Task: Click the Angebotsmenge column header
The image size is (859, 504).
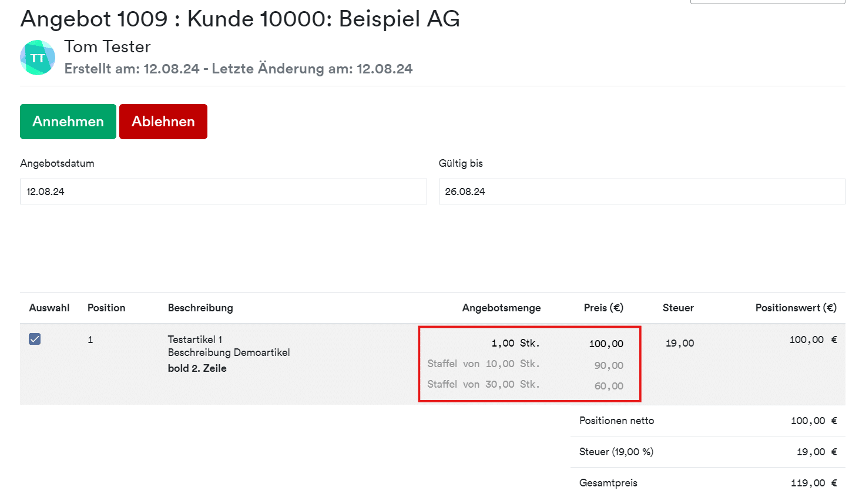Action: click(501, 308)
